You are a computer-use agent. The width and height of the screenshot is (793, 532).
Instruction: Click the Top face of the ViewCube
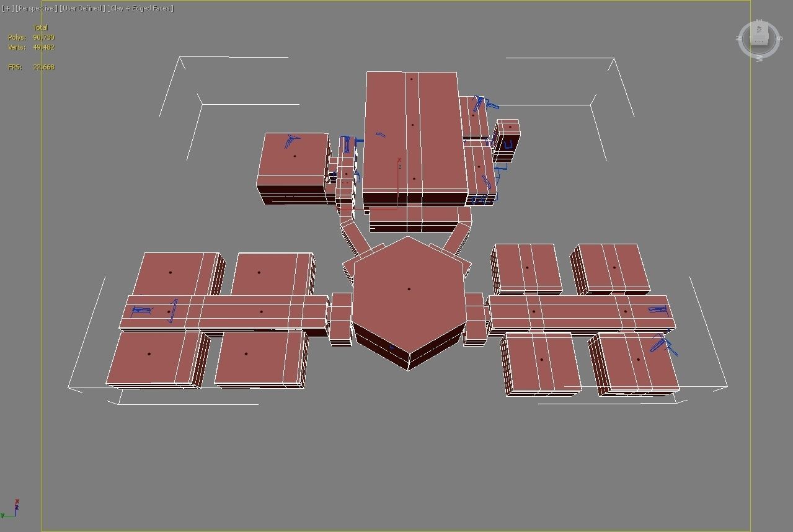[760, 29]
